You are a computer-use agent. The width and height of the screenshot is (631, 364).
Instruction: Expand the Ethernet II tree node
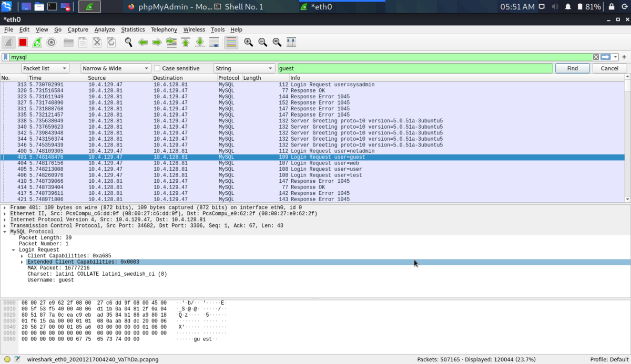coord(5,214)
